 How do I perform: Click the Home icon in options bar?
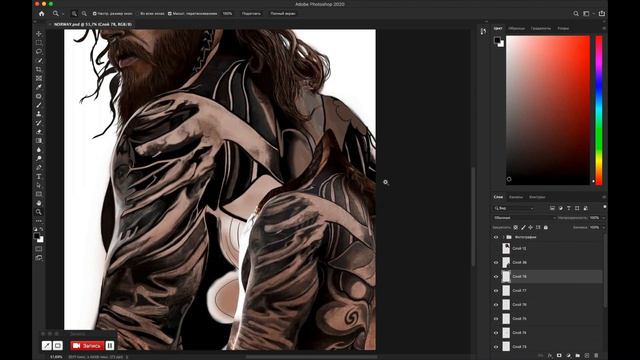click(42, 13)
